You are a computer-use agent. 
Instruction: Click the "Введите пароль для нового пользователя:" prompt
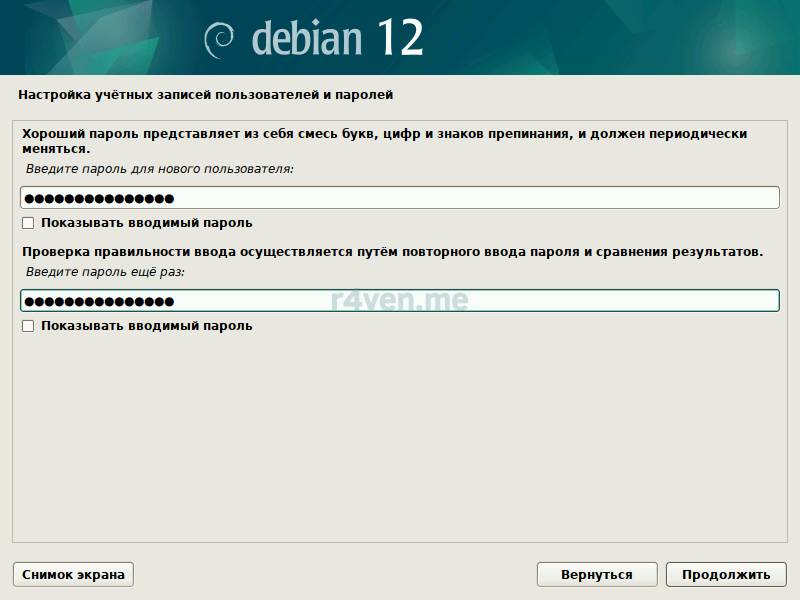[x=160, y=169]
